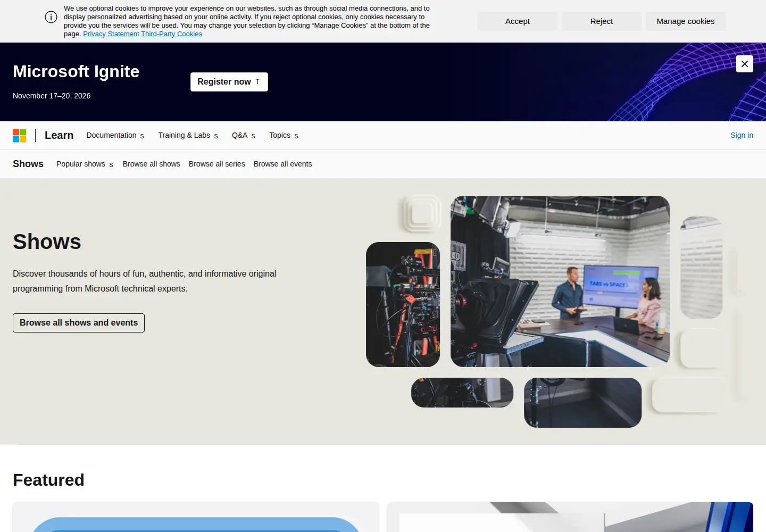The image size is (766, 532).
Task: Expand the Q&A dropdown
Action: tap(244, 135)
